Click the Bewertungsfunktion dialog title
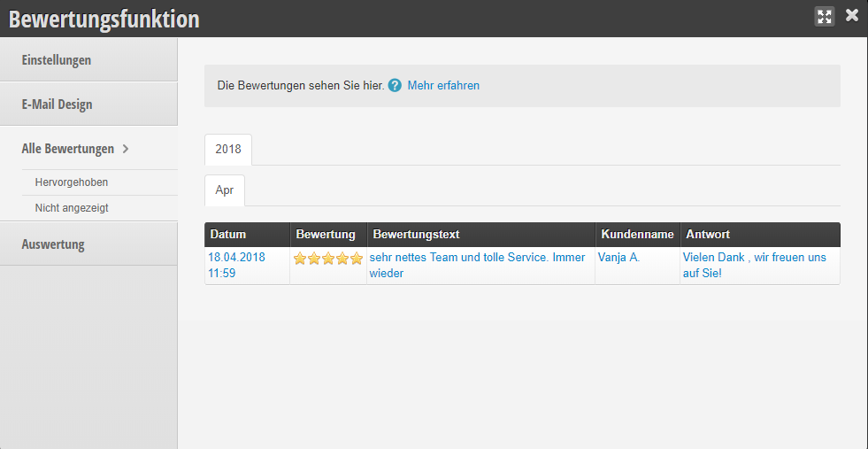868x449 pixels. [x=104, y=19]
